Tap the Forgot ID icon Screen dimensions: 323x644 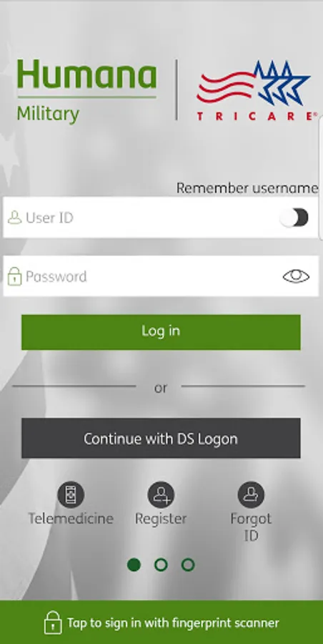[x=251, y=494]
